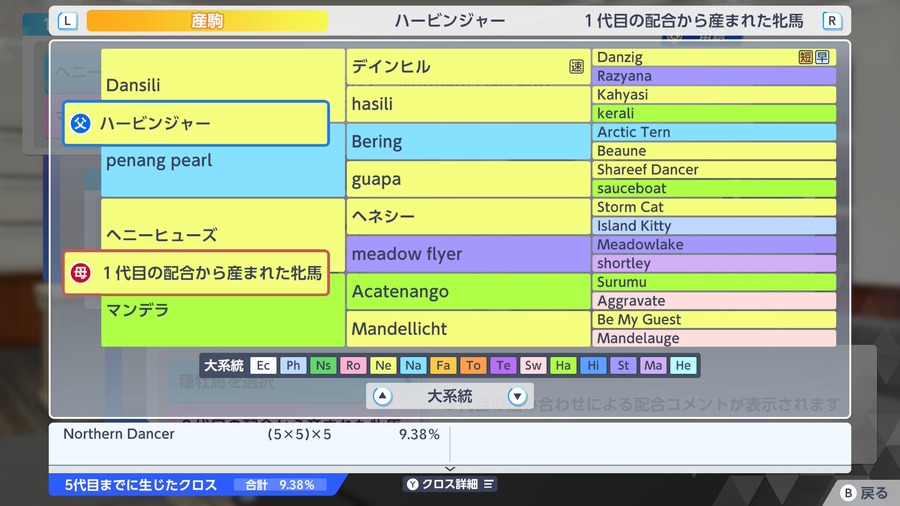Open the クロス詳細 list menu icon

(x=488, y=484)
